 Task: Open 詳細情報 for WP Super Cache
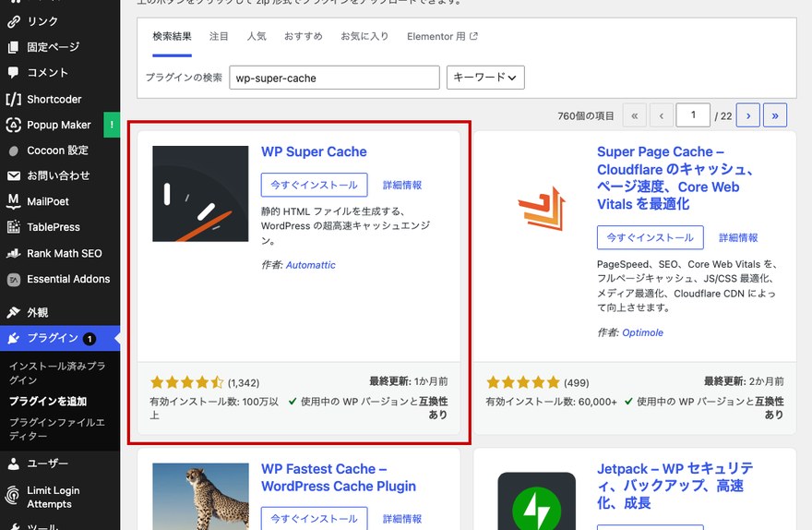tap(402, 185)
